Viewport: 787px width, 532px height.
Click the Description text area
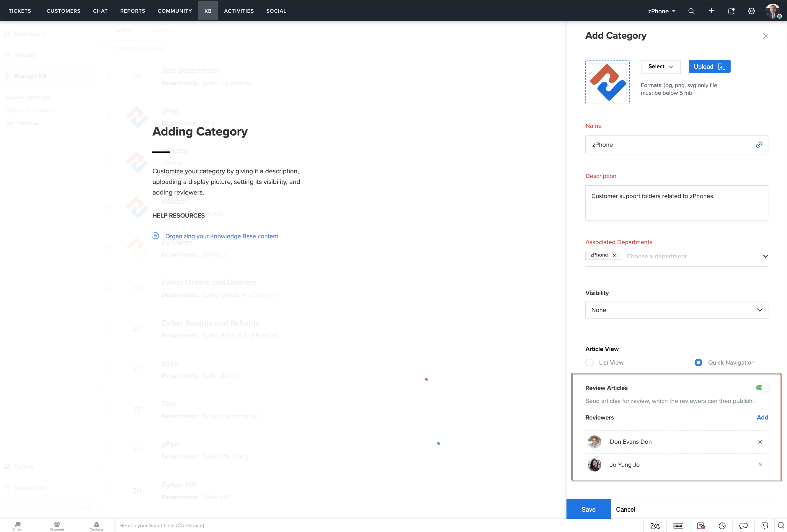[x=676, y=203]
